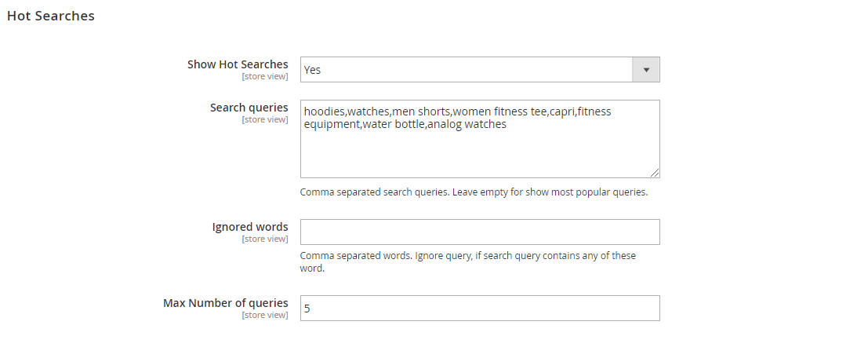Open the Show Hot Searches dropdown arrow
Viewport: 868px width, 347px height.
(x=646, y=70)
